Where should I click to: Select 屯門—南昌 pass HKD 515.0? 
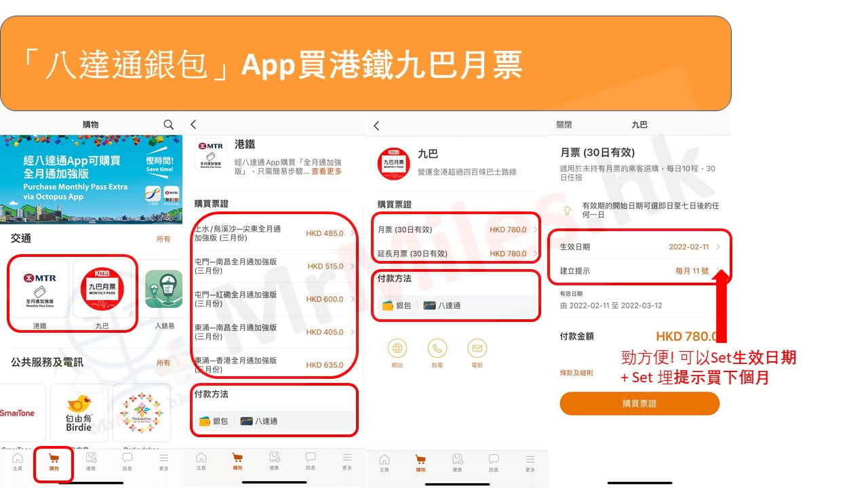pyautogui.click(x=275, y=266)
